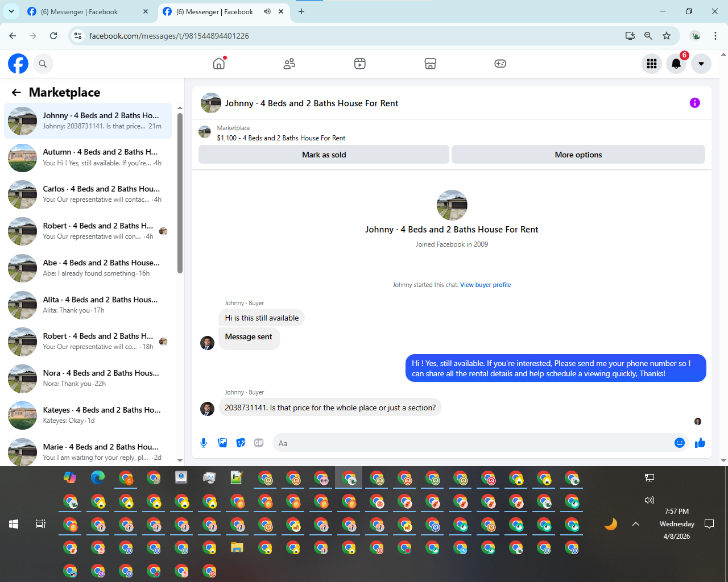
Task: Open listing $1,100 - 4 Beds and 2 Baths
Action: coord(281,138)
